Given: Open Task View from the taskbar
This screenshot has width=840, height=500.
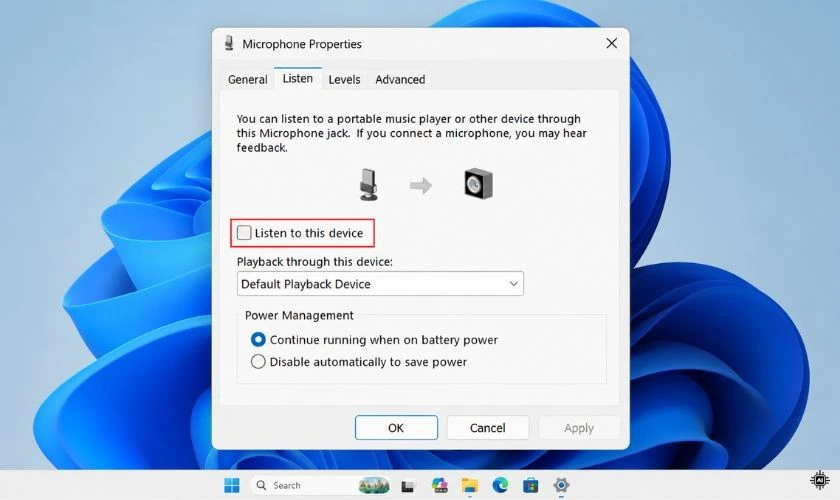Looking at the screenshot, I should coord(408,486).
